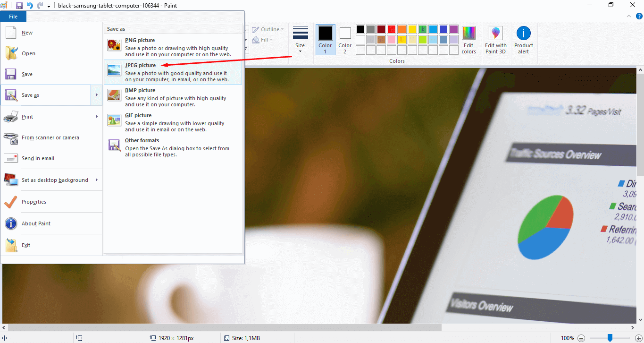This screenshot has height=343, width=644.
Task: Pick the brown color swatch
Action: (381, 40)
